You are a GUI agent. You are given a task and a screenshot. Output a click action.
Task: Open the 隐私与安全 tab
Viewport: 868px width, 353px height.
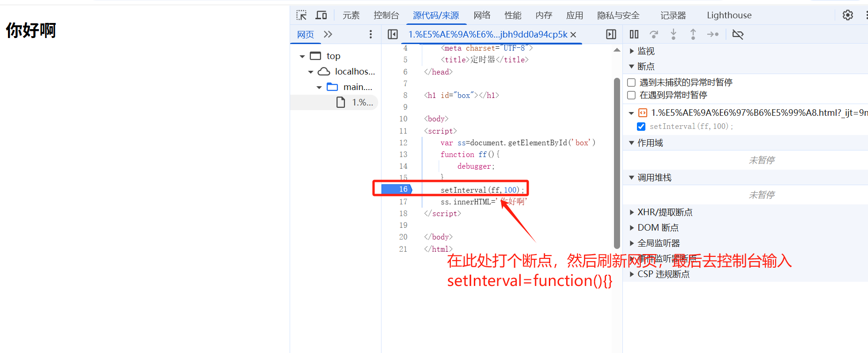618,15
